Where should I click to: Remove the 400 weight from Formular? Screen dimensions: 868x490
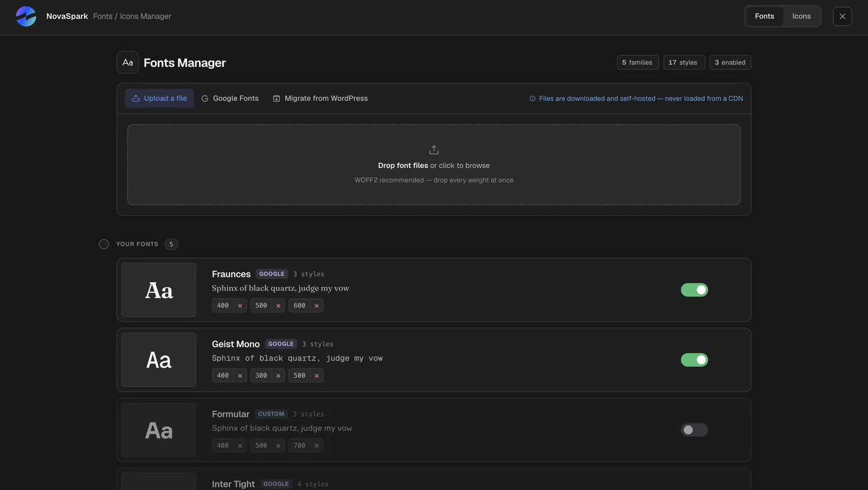click(x=240, y=446)
